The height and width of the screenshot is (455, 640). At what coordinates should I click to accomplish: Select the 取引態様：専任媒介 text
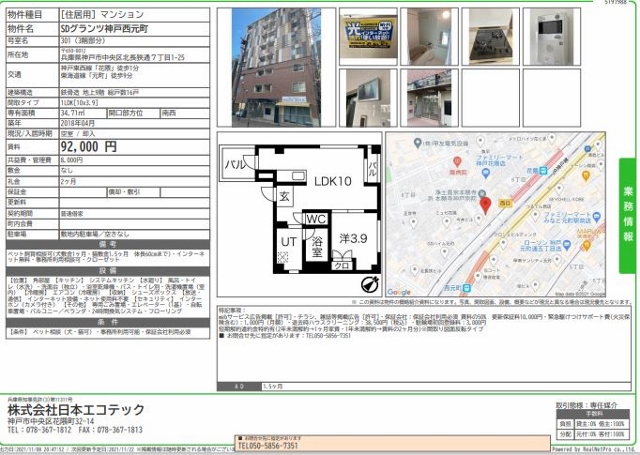587,405
